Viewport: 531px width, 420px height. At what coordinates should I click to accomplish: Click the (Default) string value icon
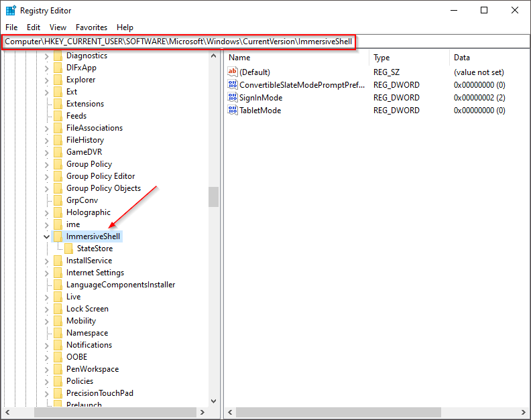point(232,72)
